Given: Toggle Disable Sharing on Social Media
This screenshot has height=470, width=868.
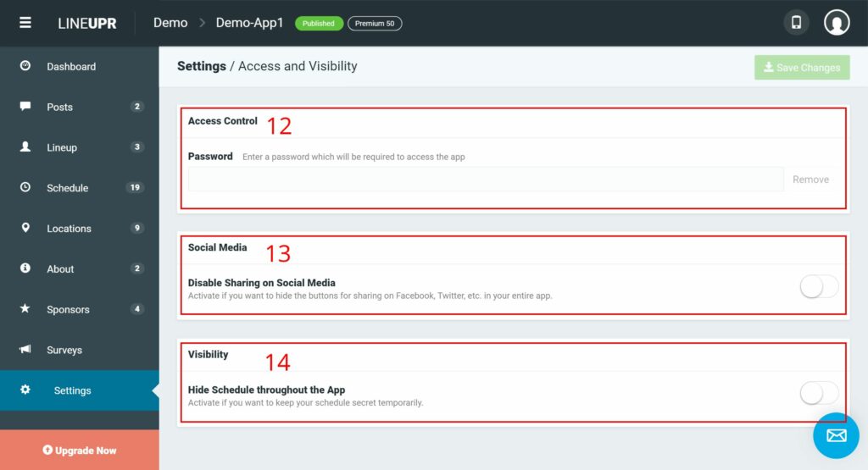Looking at the screenshot, I should [x=819, y=287].
